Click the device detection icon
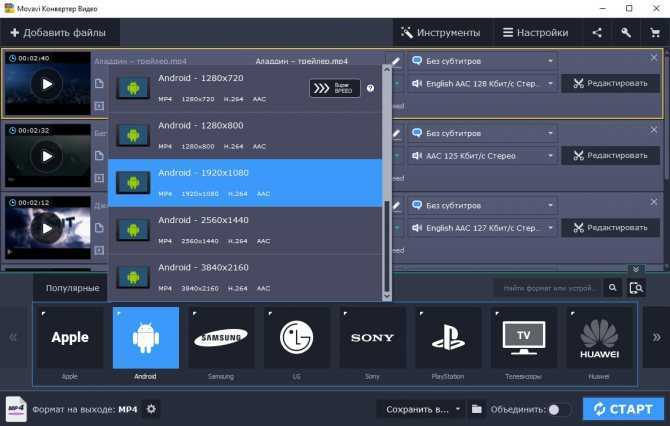 click(x=636, y=288)
